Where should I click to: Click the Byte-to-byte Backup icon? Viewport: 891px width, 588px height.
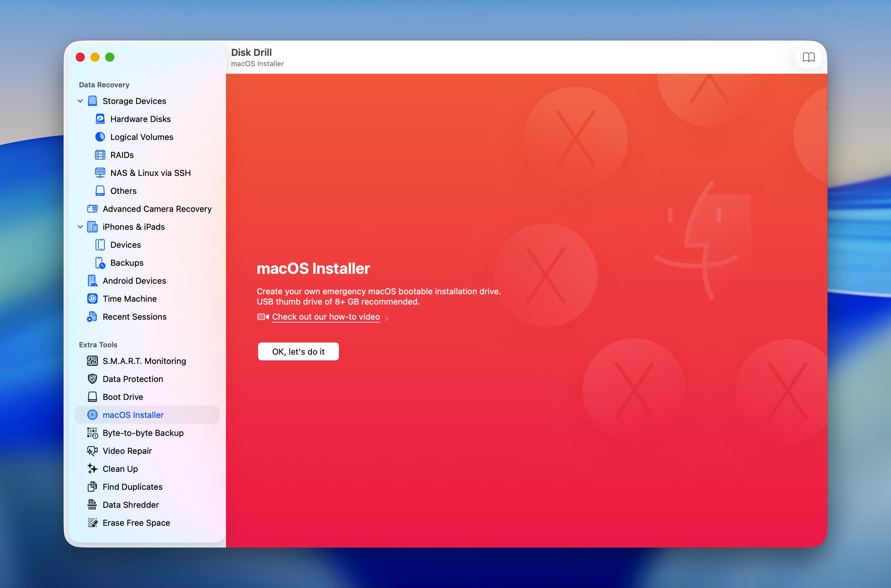pyautogui.click(x=92, y=433)
